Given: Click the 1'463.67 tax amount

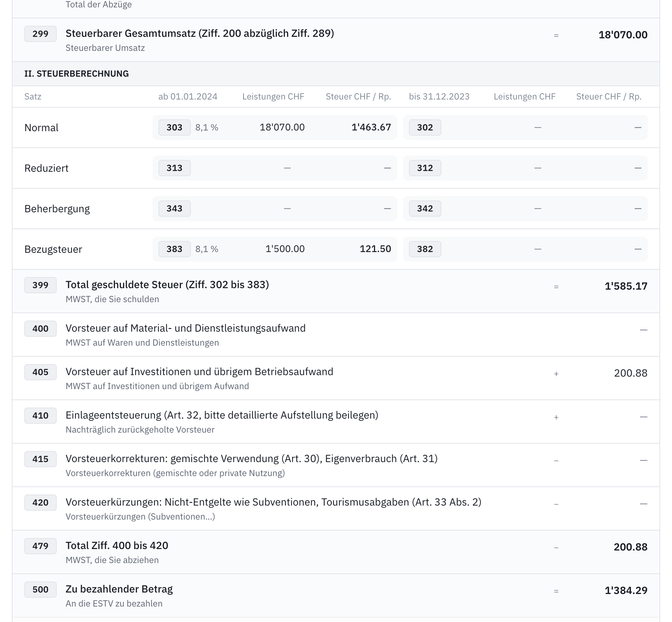Looking at the screenshot, I should (371, 127).
